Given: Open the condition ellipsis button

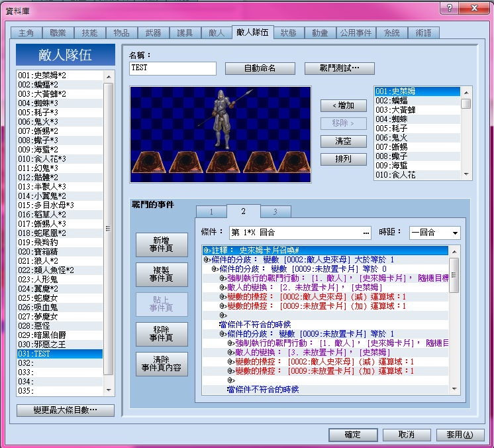Looking at the screenshot, I should [x=366, y=233].
